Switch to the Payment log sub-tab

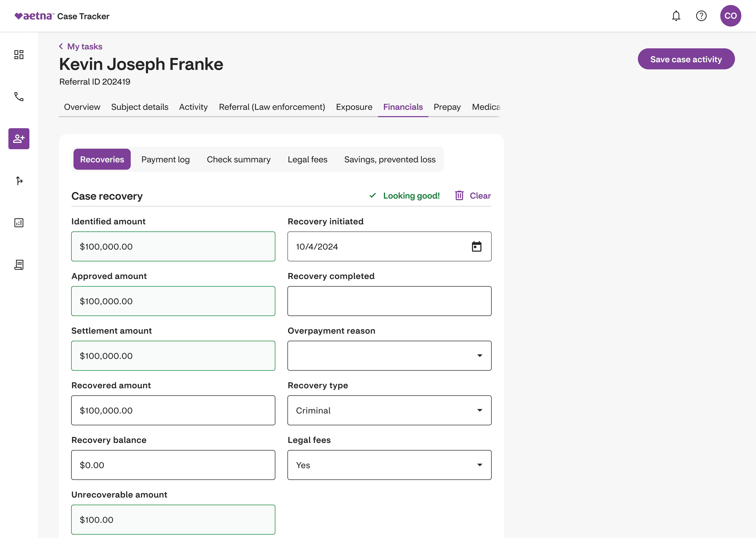pos(165,159)
